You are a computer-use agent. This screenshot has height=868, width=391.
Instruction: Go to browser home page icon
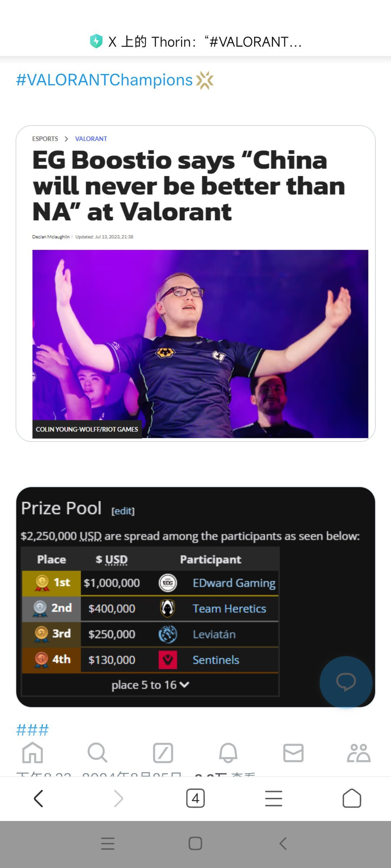tap(352, 798)
